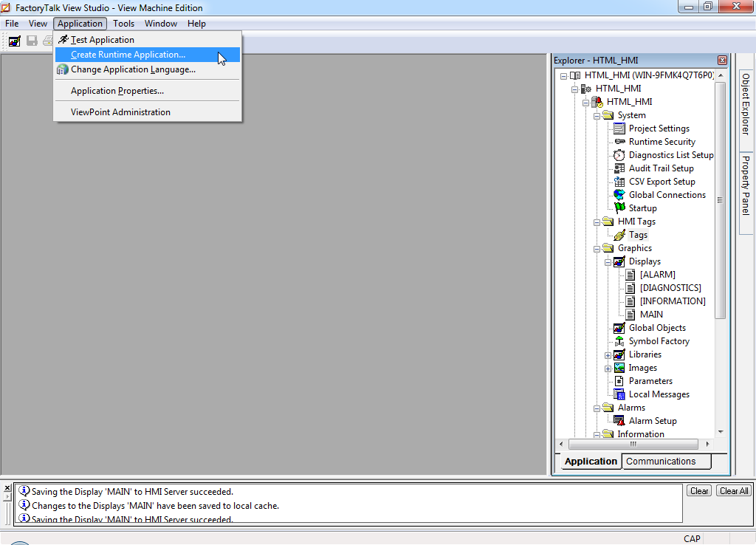Click the Explorer horizontal scrollbar thumb
The width and height of the screenshot is (756, 545).
[633, 444]
